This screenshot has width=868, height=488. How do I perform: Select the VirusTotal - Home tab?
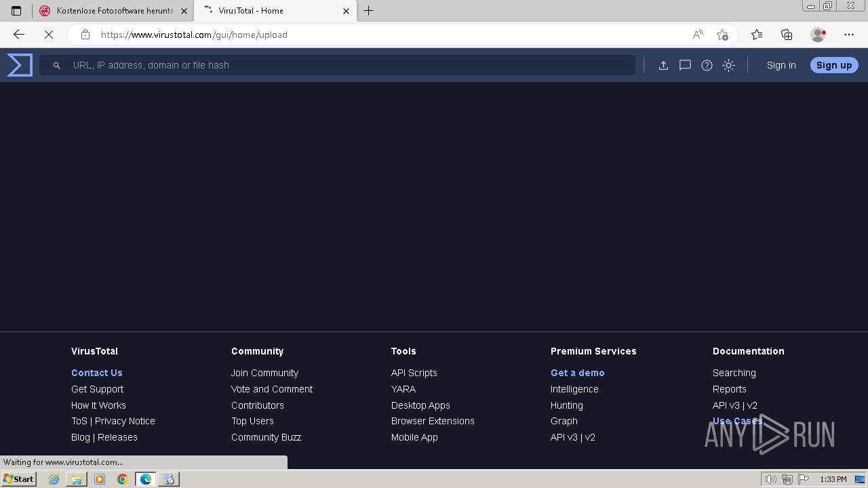(x=275, y=11)
